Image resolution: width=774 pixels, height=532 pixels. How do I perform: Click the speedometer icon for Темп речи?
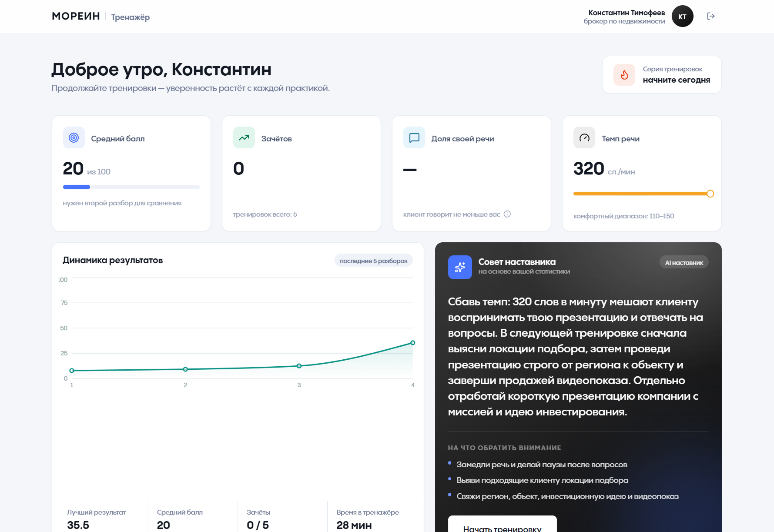point(584,138)
